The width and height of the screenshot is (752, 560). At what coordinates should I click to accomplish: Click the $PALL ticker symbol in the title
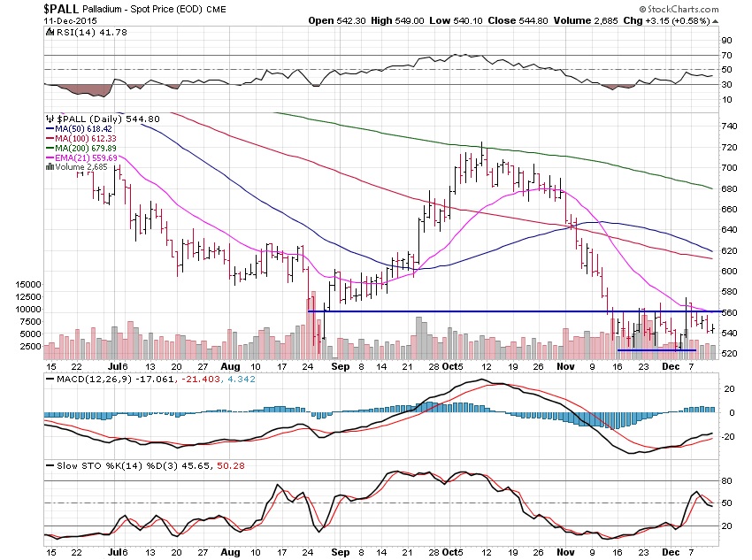[x=61, y=9]
